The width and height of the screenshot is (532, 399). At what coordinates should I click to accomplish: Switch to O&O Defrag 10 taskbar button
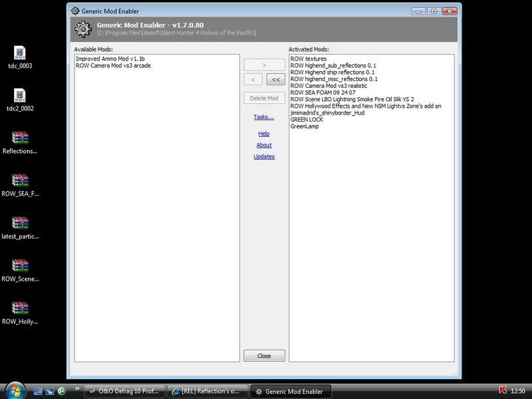124,391
